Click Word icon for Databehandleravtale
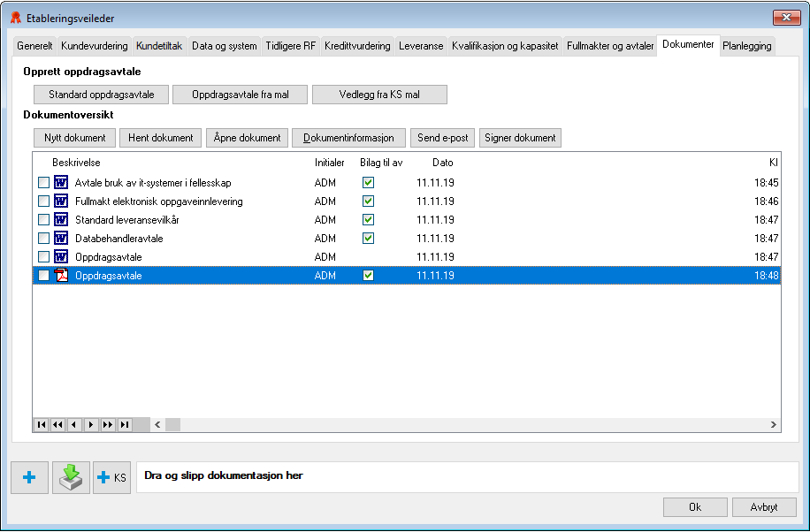This screenshot has width=810, height=532. 61,238
